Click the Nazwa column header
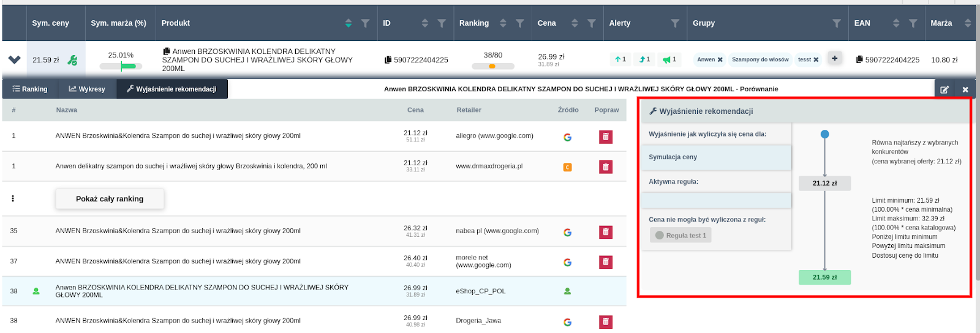The width and height of the screenshot is (980, 333). pos(67,110)
